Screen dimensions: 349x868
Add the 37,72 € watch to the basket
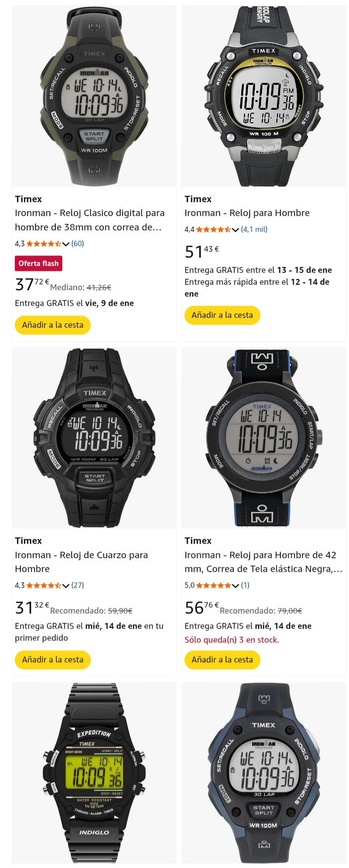[x=52, y=325]
